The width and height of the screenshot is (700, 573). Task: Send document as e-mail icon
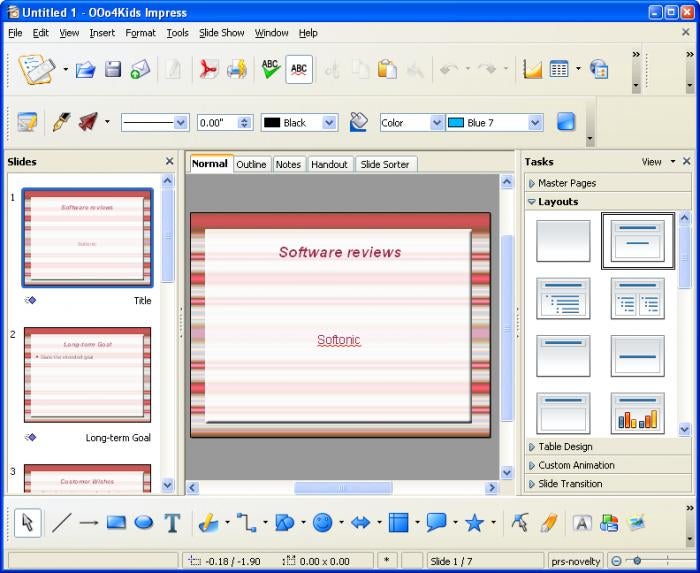pyautogui.click(x=140, y=70)
